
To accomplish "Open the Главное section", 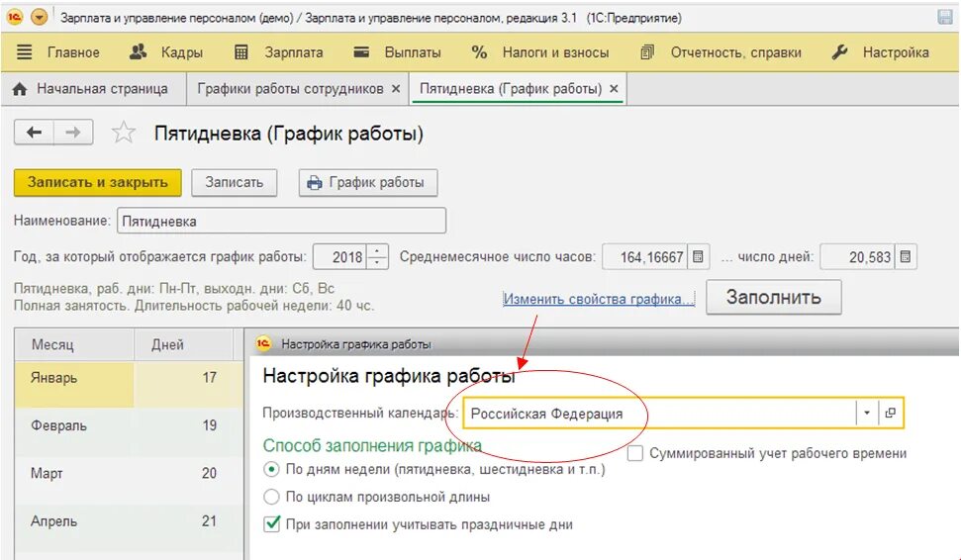I will pos(73,52).
